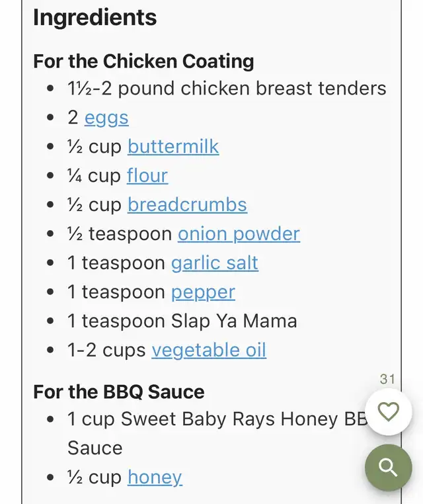
Task: Click the '½ teaspoon' quantity before onion powder
Action: [120, 234]
